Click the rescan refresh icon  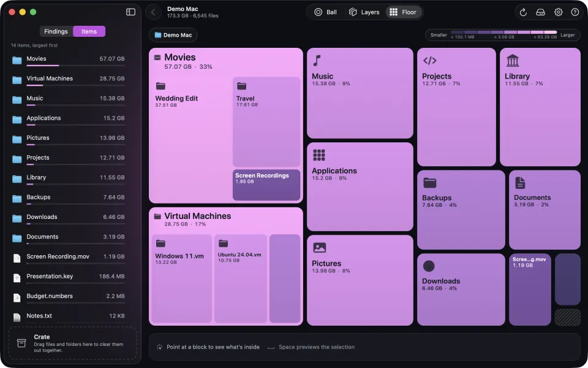(523, 12)
